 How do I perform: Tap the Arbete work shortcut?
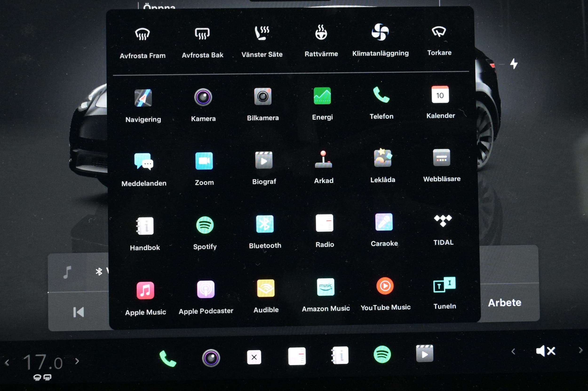pyautogui.click(x=505, y=303)
